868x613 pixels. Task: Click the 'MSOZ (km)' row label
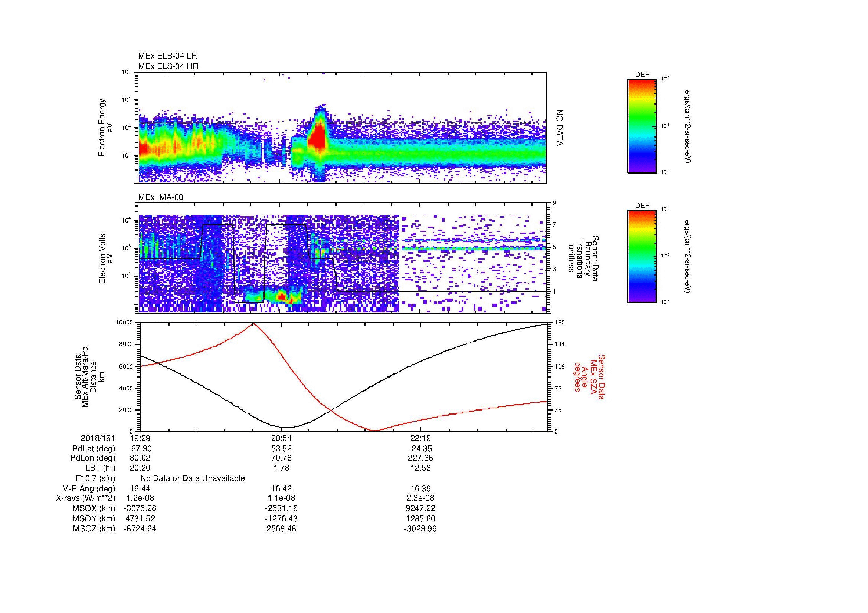[94, 529]
